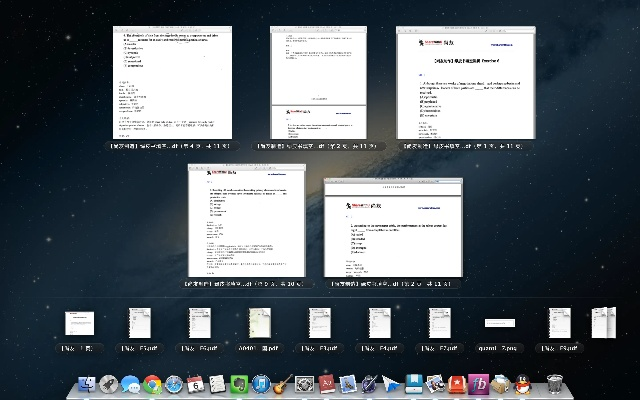Select top-right PDF window with red logo
This screenshot has width=640, height=400.
468,83
